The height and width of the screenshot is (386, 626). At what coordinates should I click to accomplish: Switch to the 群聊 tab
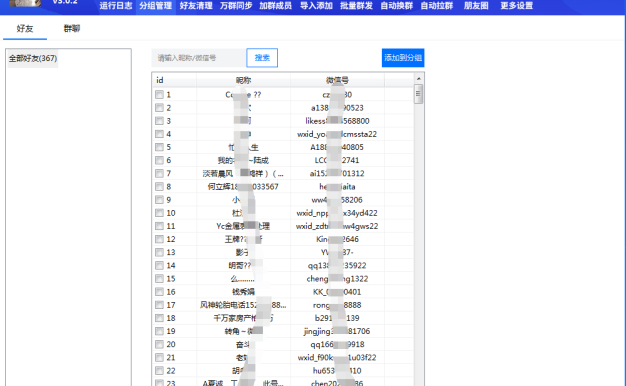click(x=72, y=28)
